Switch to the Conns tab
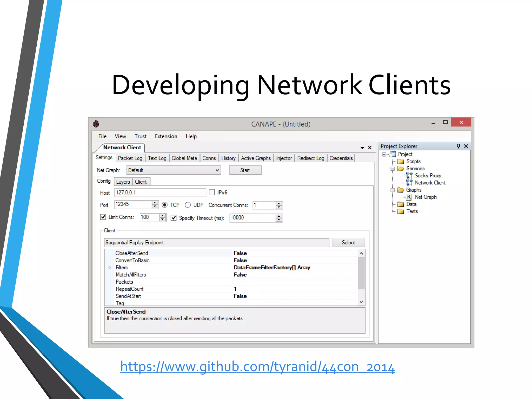The width and height of the screenshot is (532, 399). (209, 158)
